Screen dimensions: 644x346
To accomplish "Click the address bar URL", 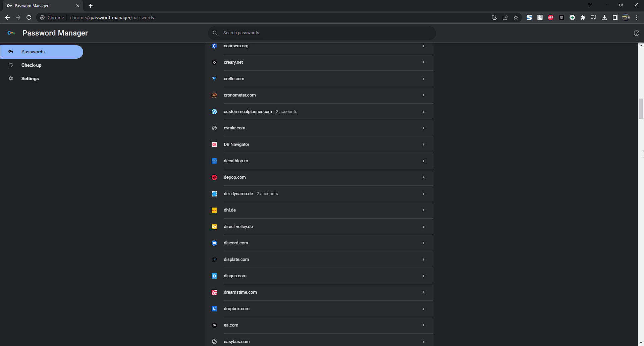I will tap(112, 17).
